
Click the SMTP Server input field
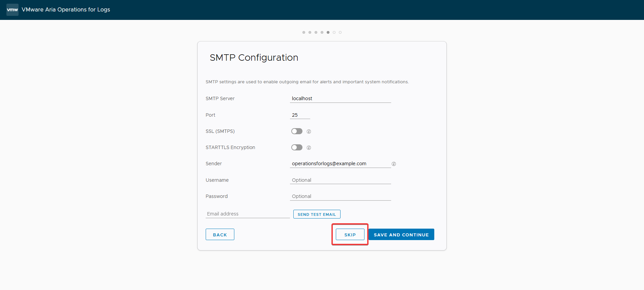(x=341, y=98)
